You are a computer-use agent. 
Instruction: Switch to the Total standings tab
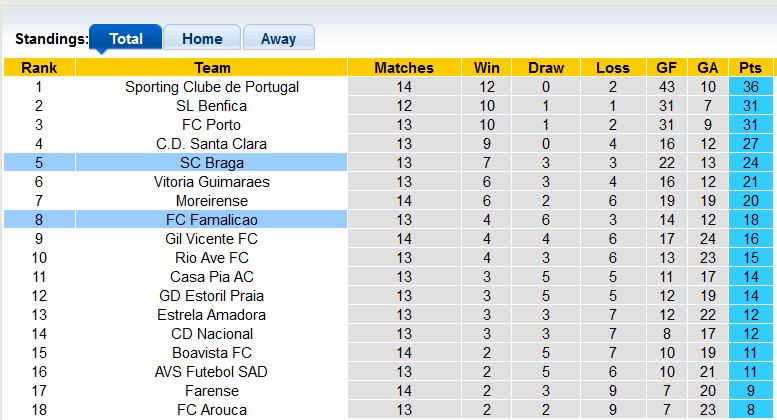pyautogui.click(x=125, y=39)
